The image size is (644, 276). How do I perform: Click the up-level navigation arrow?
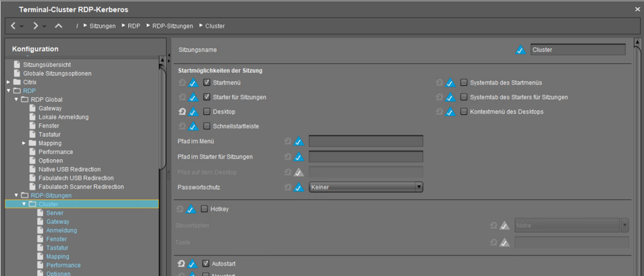click(x=59, y=26)
